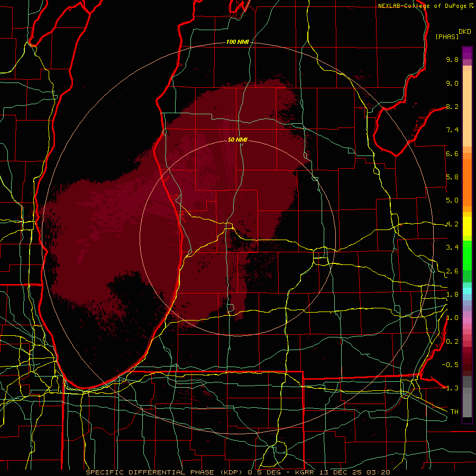Click the "9.0" value on the scale
Screen dimensions: 476x476
tap(452, 83)
